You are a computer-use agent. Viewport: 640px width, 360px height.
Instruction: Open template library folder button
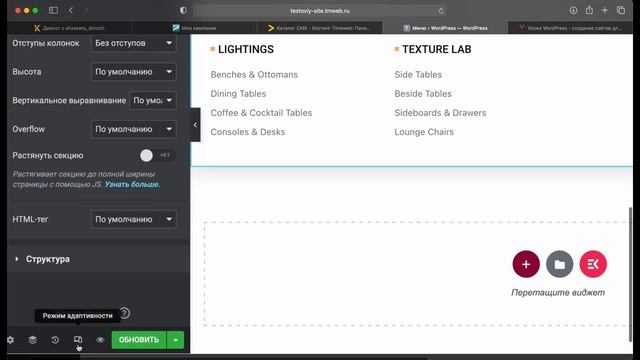click(560, 264)
